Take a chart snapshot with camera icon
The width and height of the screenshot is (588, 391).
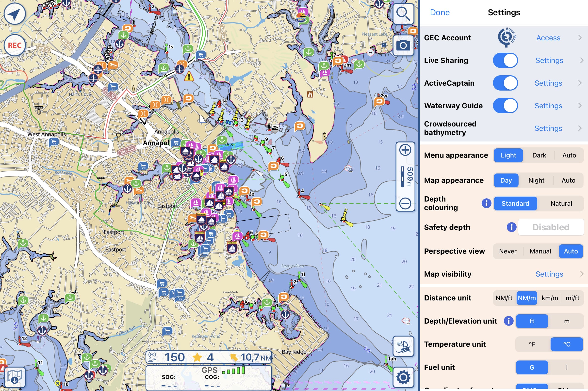[x=403, y=45]
